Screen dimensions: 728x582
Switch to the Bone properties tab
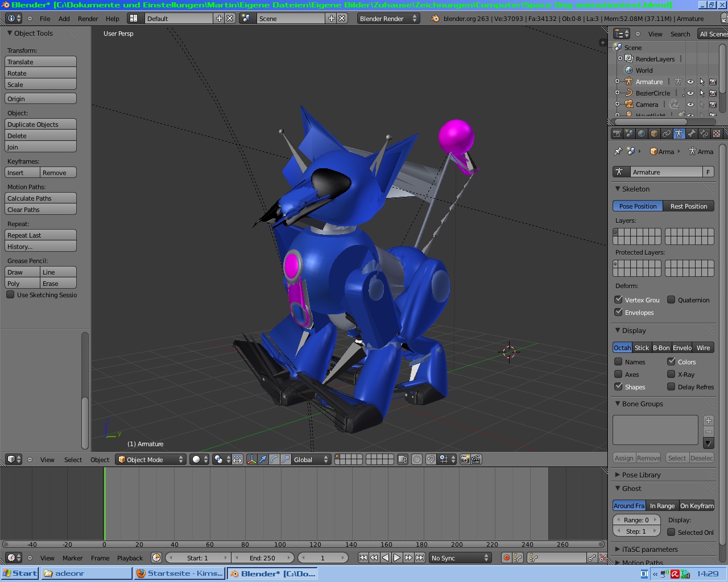692,134
